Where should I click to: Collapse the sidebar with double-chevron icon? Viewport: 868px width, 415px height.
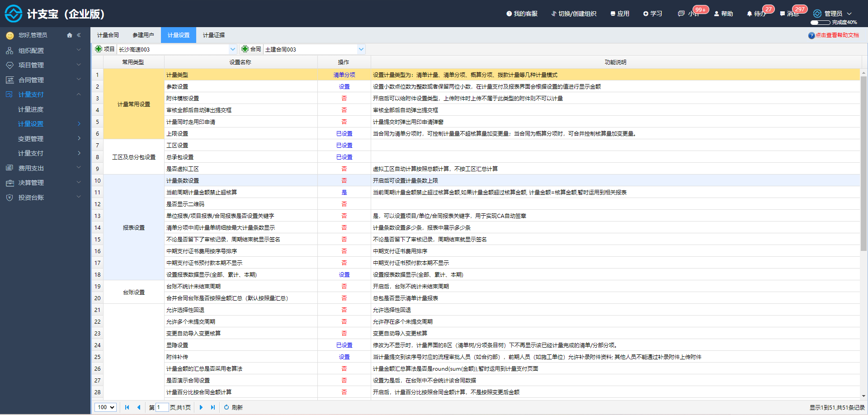coord(79,35)
